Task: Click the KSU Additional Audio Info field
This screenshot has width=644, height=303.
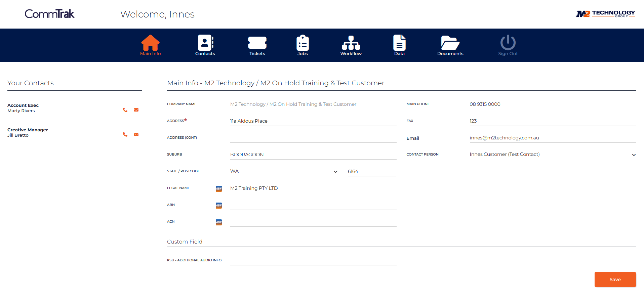Action: click(313, 260)
